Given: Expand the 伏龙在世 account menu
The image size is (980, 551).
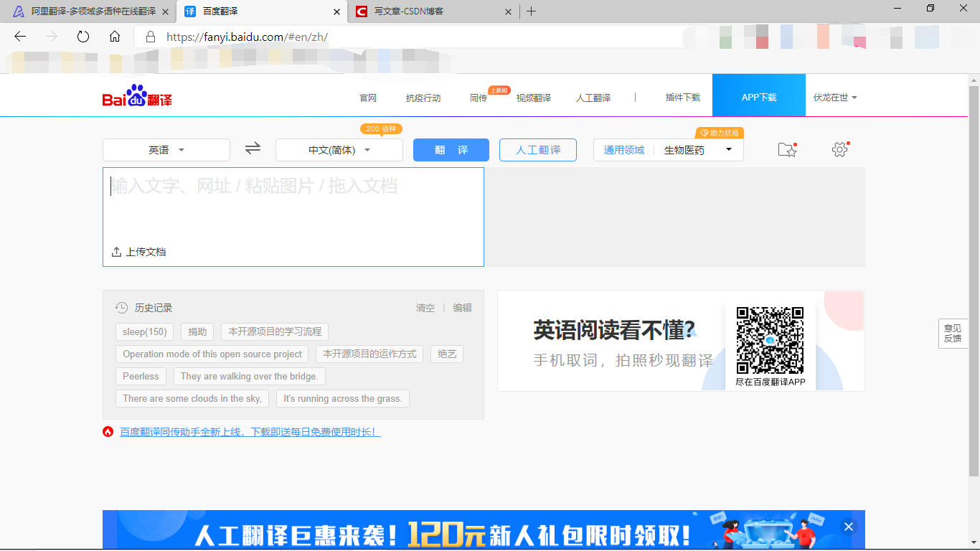Looking at the screenshot, I should tap(835, 98).
